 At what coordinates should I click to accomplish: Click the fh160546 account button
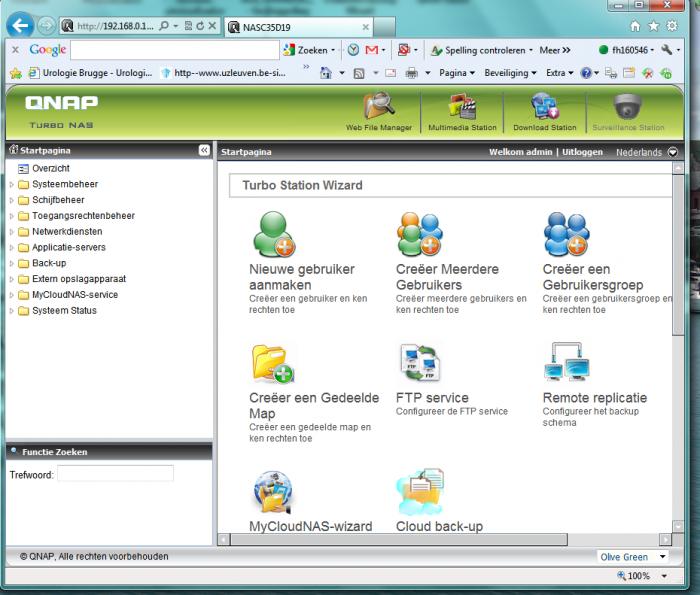click(626, 50)
